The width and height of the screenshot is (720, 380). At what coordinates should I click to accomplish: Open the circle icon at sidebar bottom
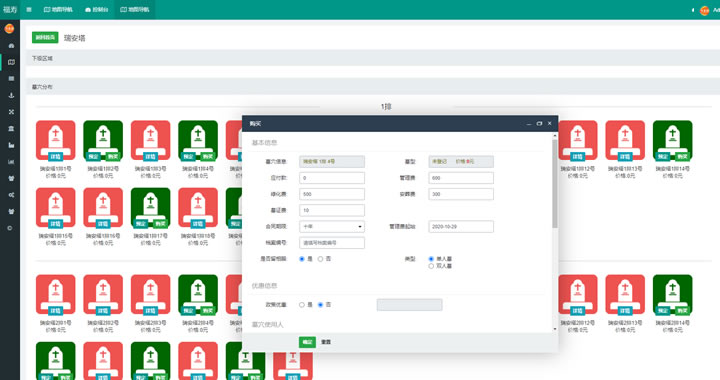10,228
